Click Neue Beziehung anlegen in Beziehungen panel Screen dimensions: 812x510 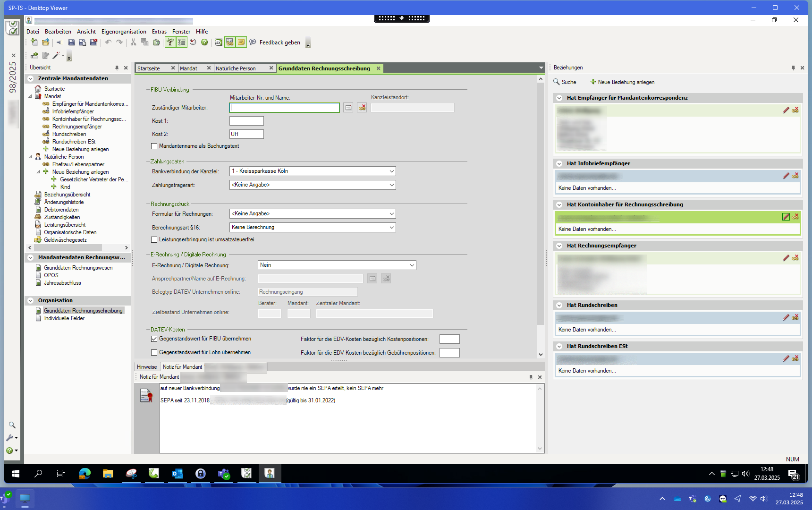pos(622,82)
